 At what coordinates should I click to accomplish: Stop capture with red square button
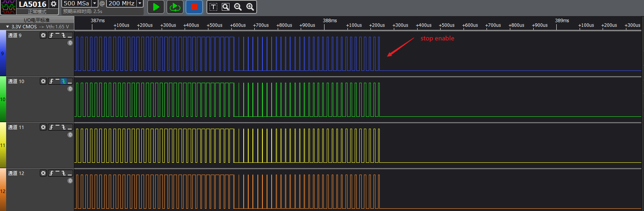pyautogui.click(x=194, y=7)
